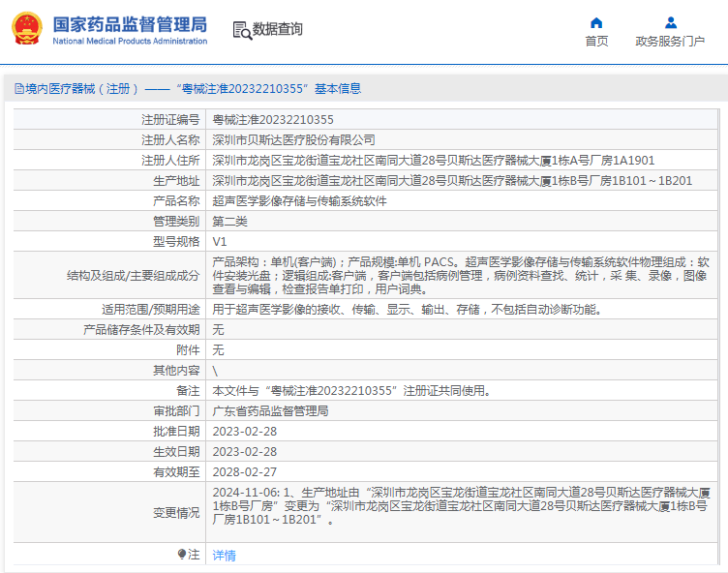Click the 结构及组成/主要组成成分 label
This screenshot has height=573, width=728.
tap(134, 276)
